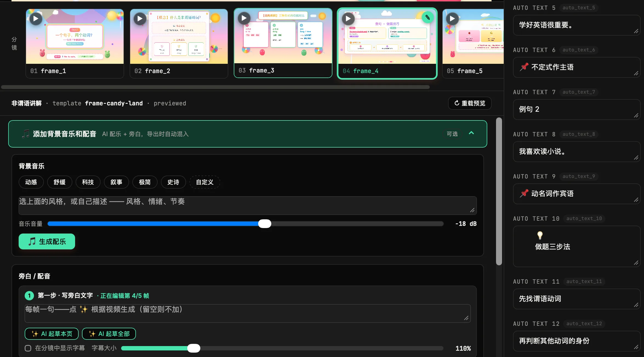644x357 pixels.
Task: Select the 叙事 music style
Action: coord(116,182)
